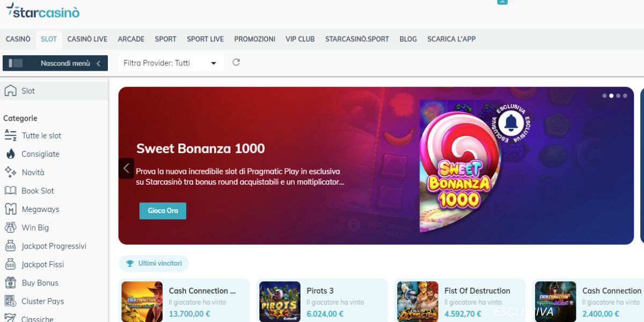Toggle the Nascondi menù sidebar switch
The width and height of the screenshot is (644, 322).
tap(16, 63)
